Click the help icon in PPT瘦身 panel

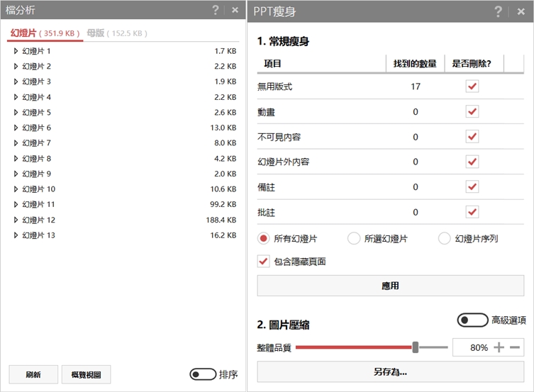tap(499, 11)
